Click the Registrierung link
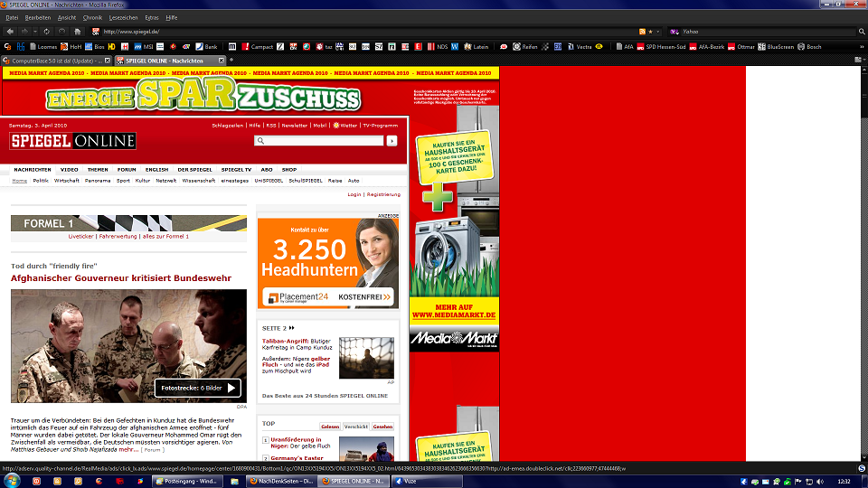This screenshot has height=488, width=868. [383, 195]
